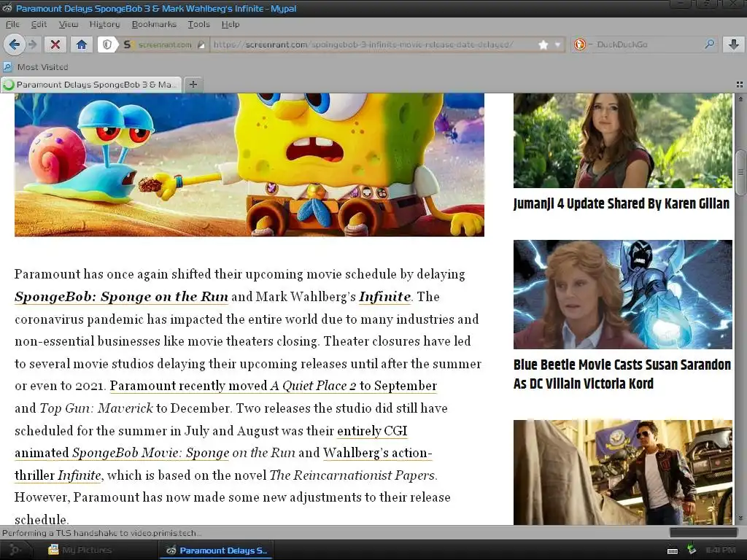The image size is (747, 560).
Task: Open the History menu
Action: click(104, 24)
